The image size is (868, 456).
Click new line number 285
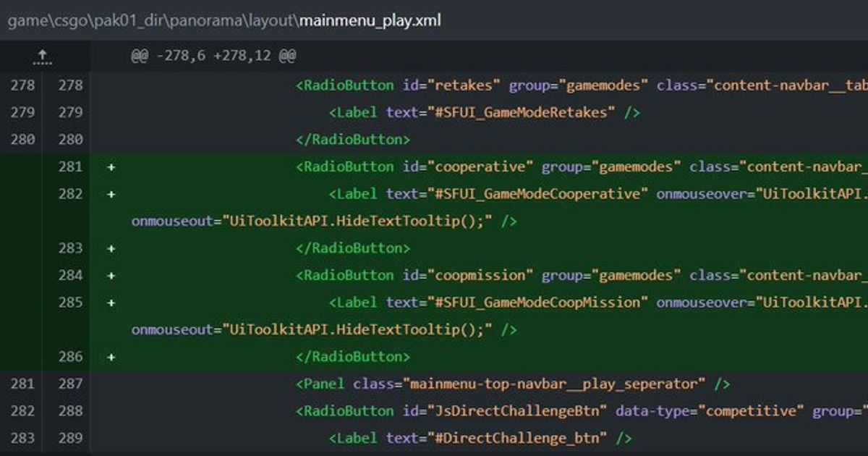coord(70,303)
